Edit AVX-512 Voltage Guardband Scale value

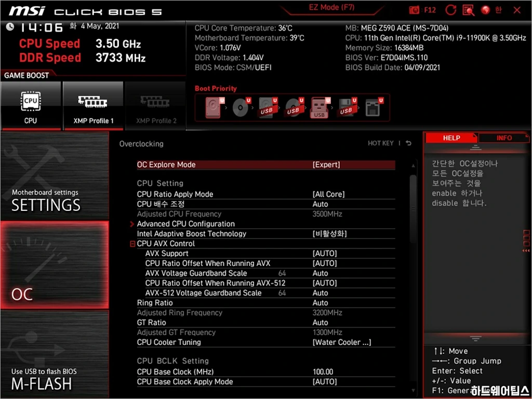click(x=270, y=293)
